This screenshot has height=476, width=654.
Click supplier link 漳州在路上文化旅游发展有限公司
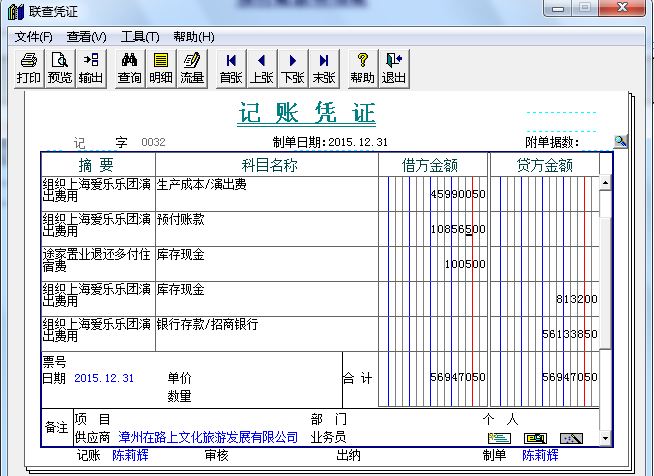click(208, 437)
